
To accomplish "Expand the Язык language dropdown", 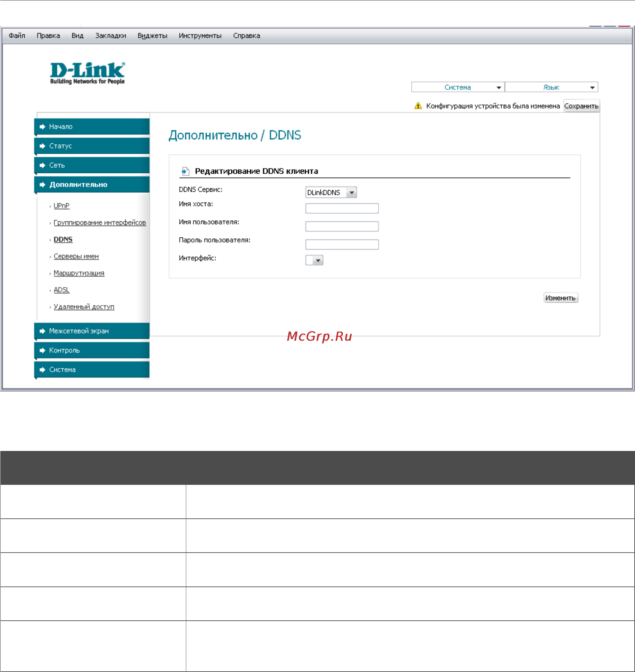I will pos(551,87).
